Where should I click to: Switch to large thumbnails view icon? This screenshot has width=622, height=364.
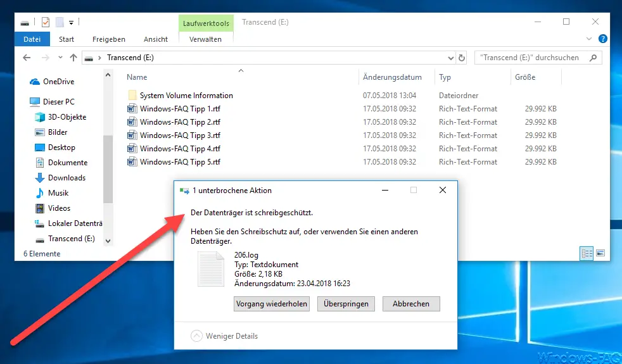click(600, 253)
